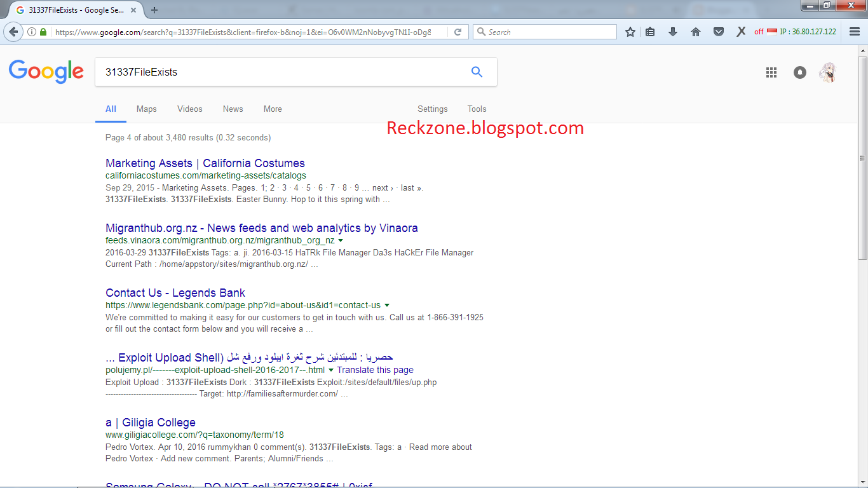Open the Migranthub.org.nz Vinaora result
This screenshot has width=868, height=488.
pos(262,228)
